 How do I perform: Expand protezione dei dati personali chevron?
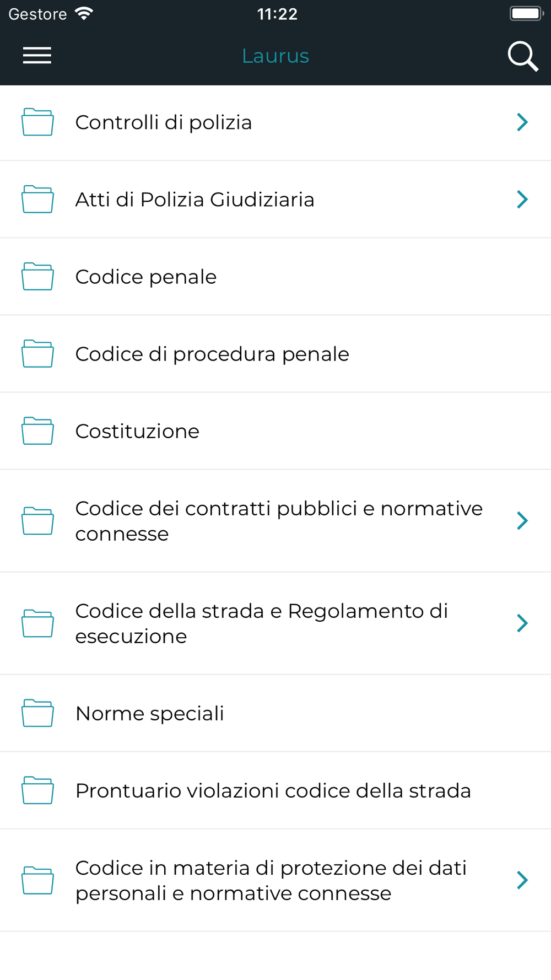pyautogui.click(x=522, y=880)
